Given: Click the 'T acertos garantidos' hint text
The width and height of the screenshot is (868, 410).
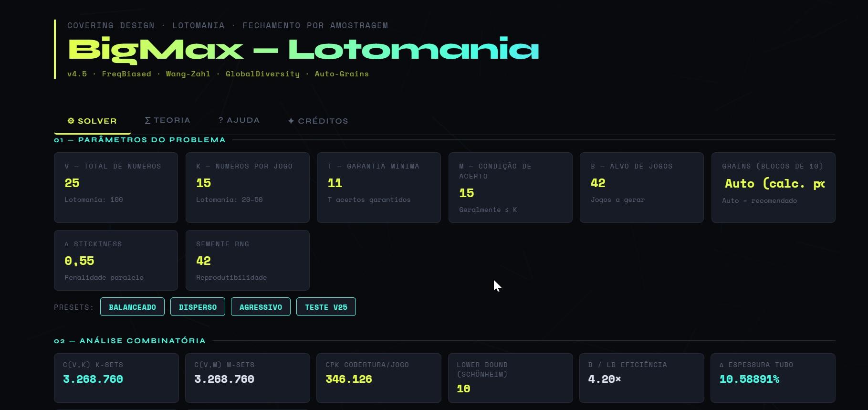Looking at the screenshot, I should coord(369,200).
